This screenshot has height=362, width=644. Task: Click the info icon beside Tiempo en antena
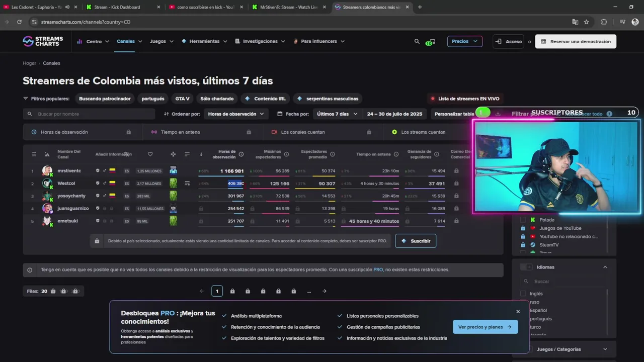396,154
